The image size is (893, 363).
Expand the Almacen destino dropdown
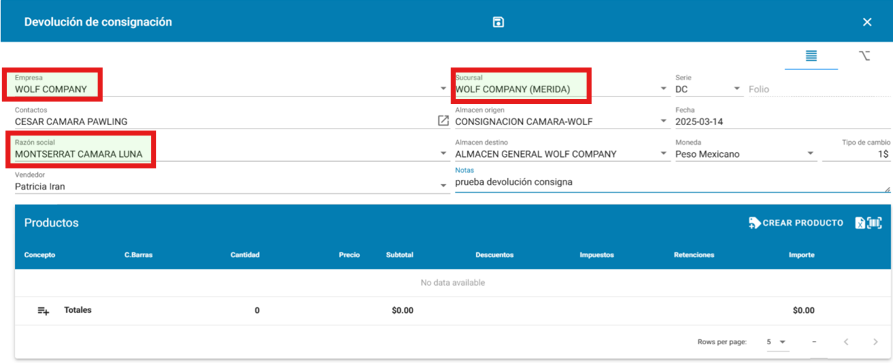click(663, 154)
